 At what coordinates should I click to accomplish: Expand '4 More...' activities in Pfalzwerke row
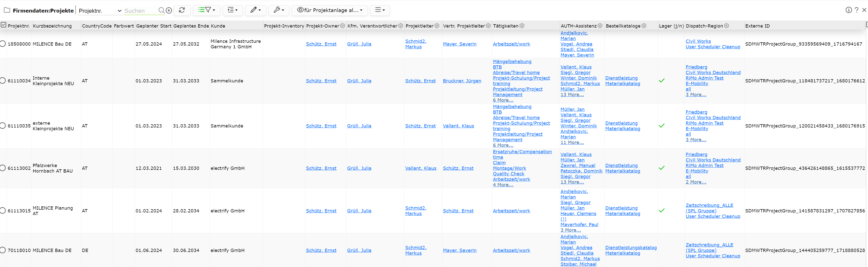pyautogui.click(x=503, y=185)
